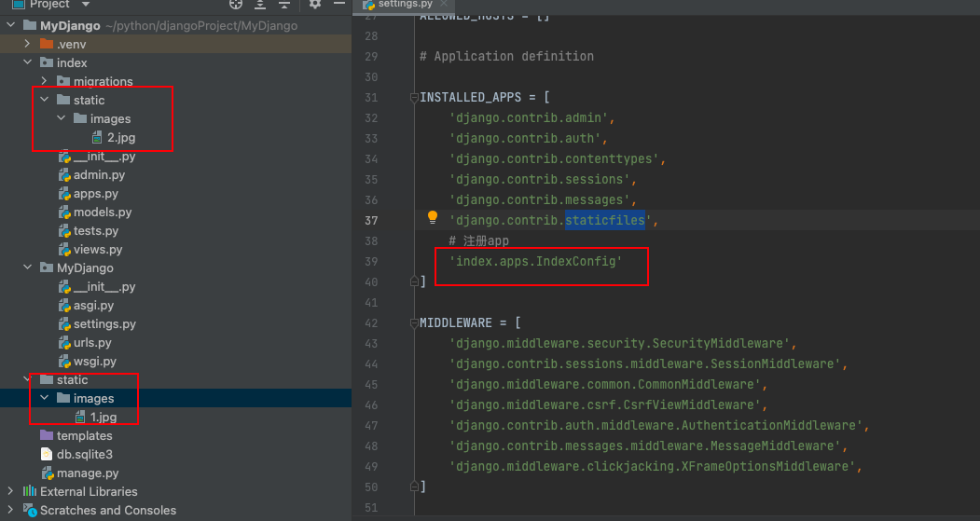The width and height of the screenshot is (980, 521).
Task: Click the .venv folder icon
Action: [47, 44]
